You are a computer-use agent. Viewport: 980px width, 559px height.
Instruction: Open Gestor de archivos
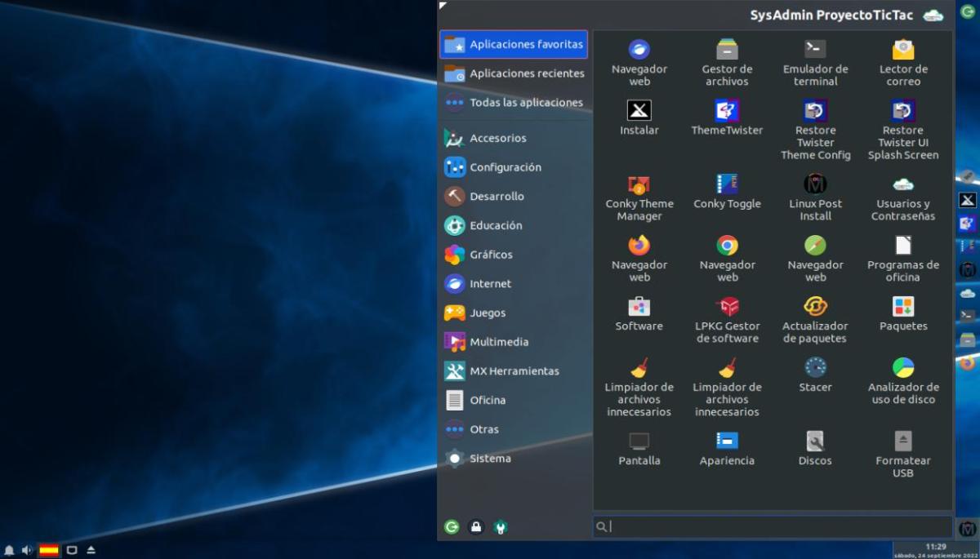tap(727, 62)
